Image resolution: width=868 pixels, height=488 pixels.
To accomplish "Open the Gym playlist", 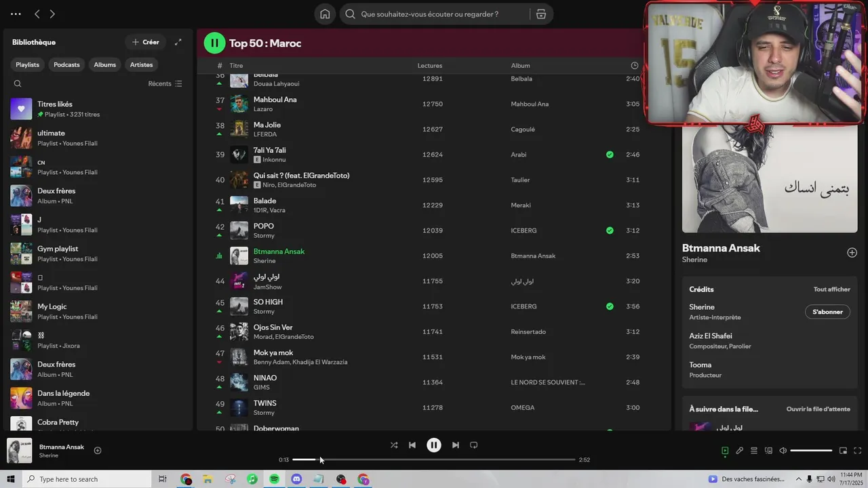I will tap(98, 253).
